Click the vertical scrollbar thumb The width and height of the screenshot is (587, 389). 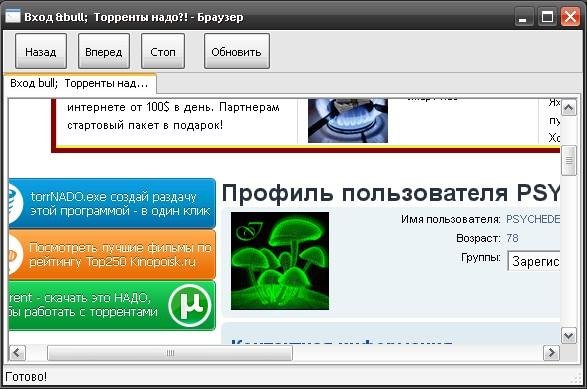pos(569,160)
